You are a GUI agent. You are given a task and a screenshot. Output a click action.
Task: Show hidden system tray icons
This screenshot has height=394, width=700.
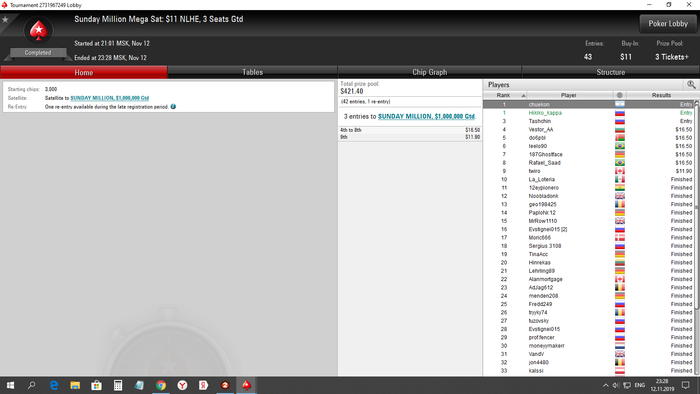605,385
